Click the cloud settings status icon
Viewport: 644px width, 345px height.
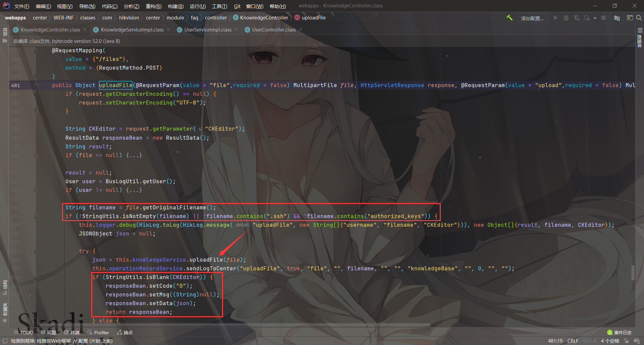637,341
